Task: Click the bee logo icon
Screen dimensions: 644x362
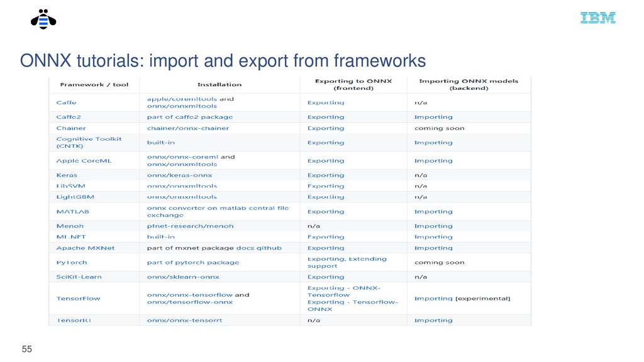Action: tap(43, 19)
